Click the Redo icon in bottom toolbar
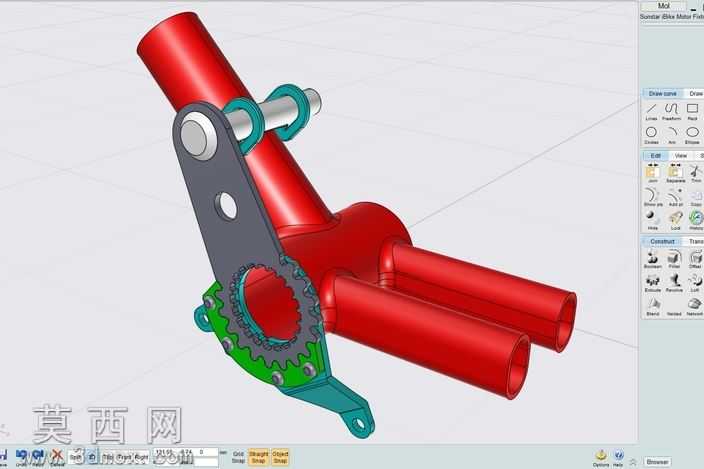Viewport: 704px width, 469px height. pyautogui.click(x=38, y=457)
